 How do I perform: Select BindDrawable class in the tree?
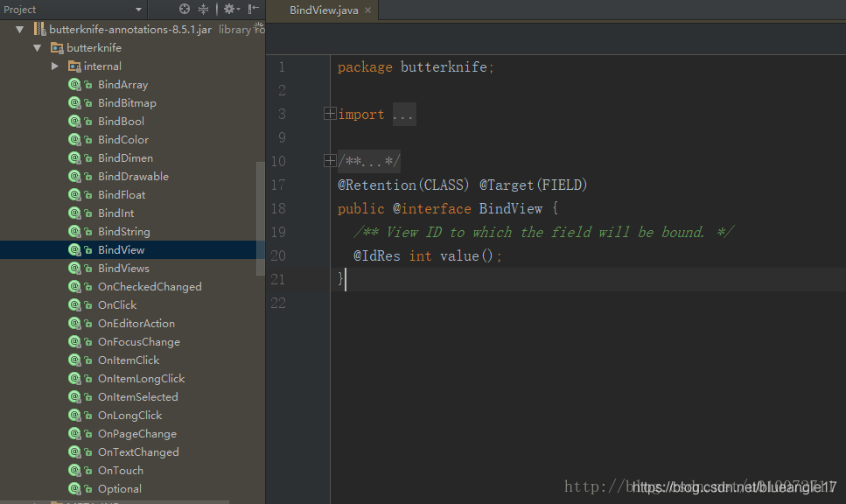[x=133, y=177]
